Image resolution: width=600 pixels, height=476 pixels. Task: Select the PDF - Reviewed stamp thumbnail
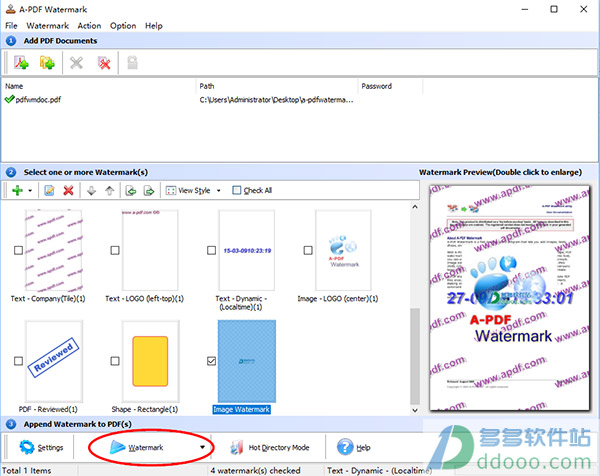click(54, 361)
